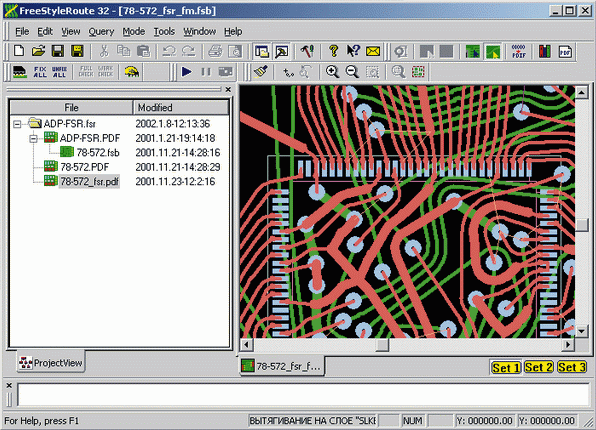Screen dimensions: 596x430
Task: Open the Tools menu
Action: coord(164,32)
